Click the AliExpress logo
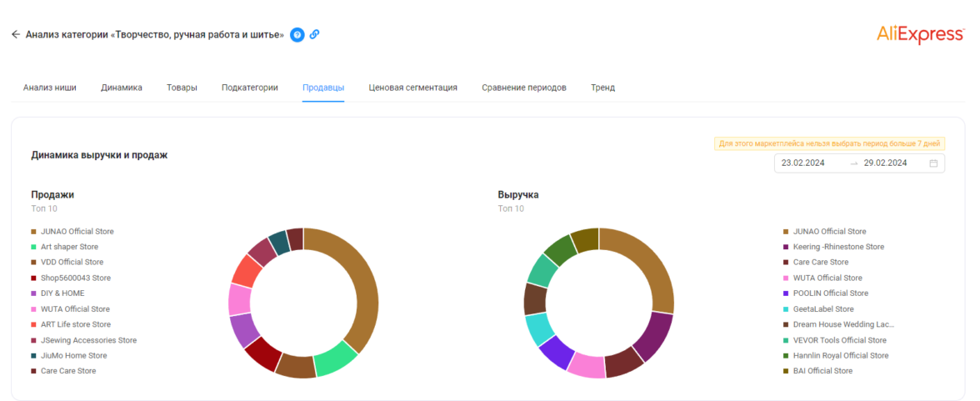Image resolution: width=980 pixels, height=401 pixels. pos(919,34)
